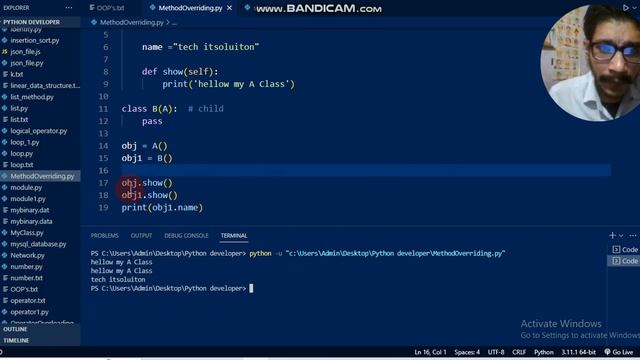Open logical_operator.py in the explorer
The width and height of the screenshot is (640, 360).
click(38, 131)
